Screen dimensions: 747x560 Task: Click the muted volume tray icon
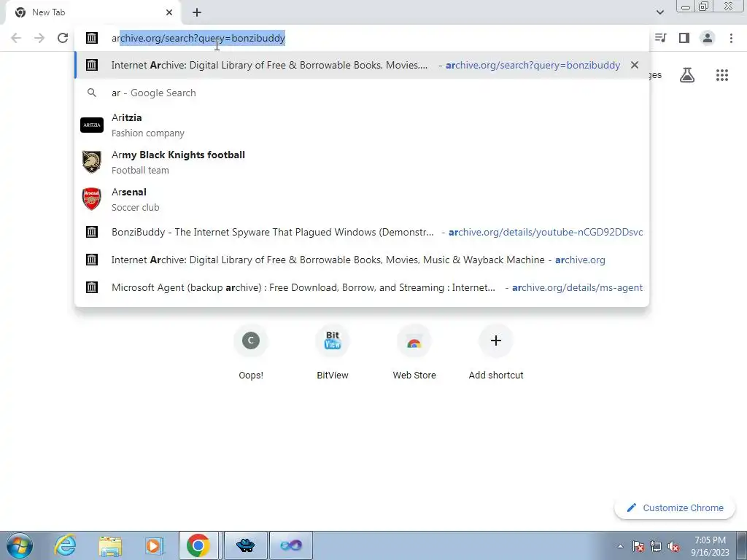(x=673, y=546)
